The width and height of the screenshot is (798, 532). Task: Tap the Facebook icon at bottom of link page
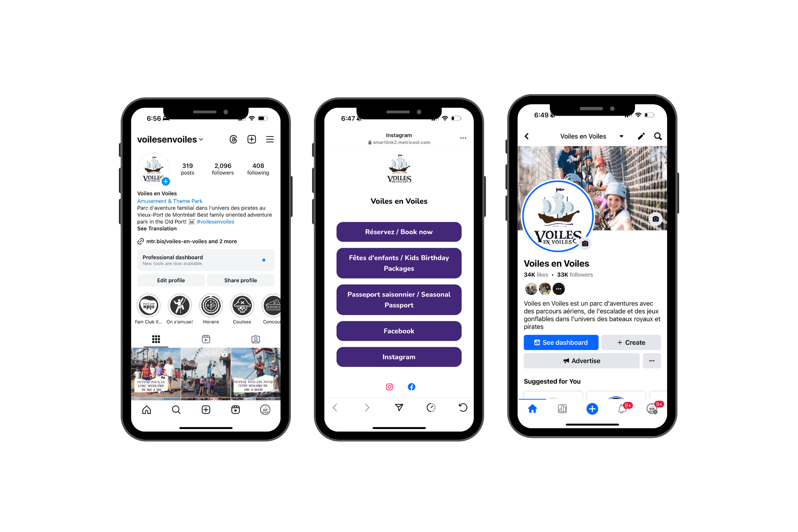click(411, 386)
